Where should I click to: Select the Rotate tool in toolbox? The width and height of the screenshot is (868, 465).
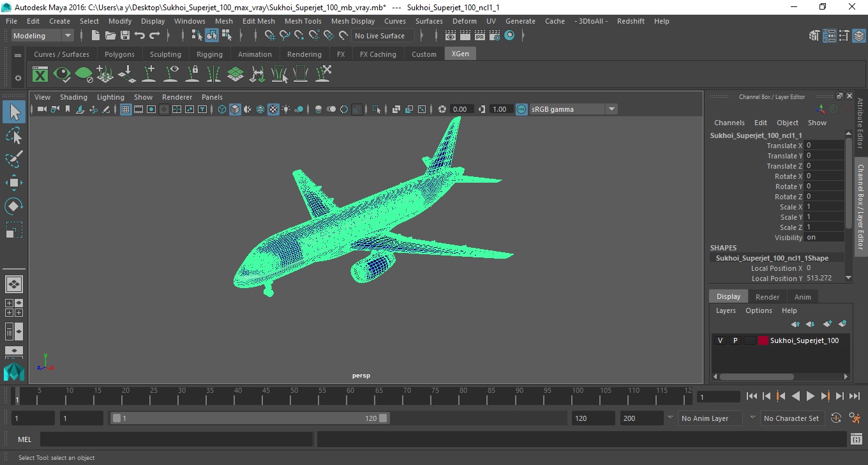click(x=14, y=206)
